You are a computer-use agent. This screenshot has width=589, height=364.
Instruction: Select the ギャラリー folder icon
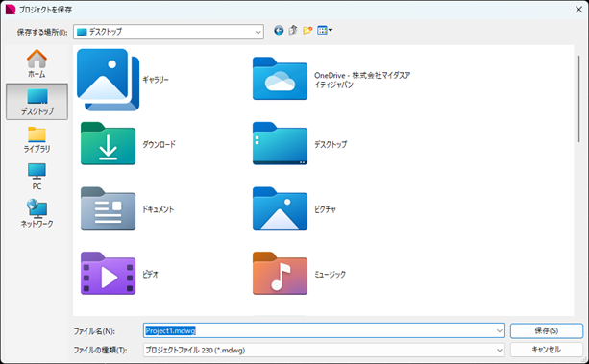pos(108,80)
